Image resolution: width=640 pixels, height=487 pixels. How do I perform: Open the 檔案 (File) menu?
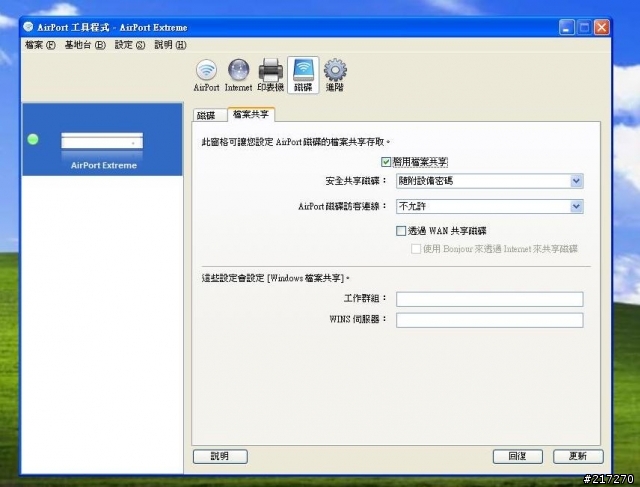coord(40,45)
